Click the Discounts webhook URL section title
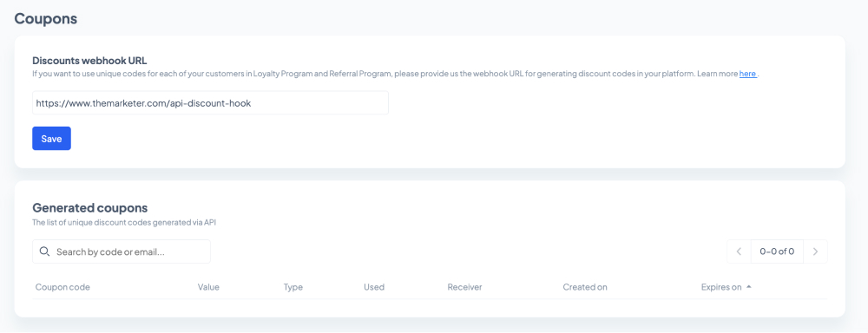Image resolution: width=868 pixels, height=333 pixels. 89,61
